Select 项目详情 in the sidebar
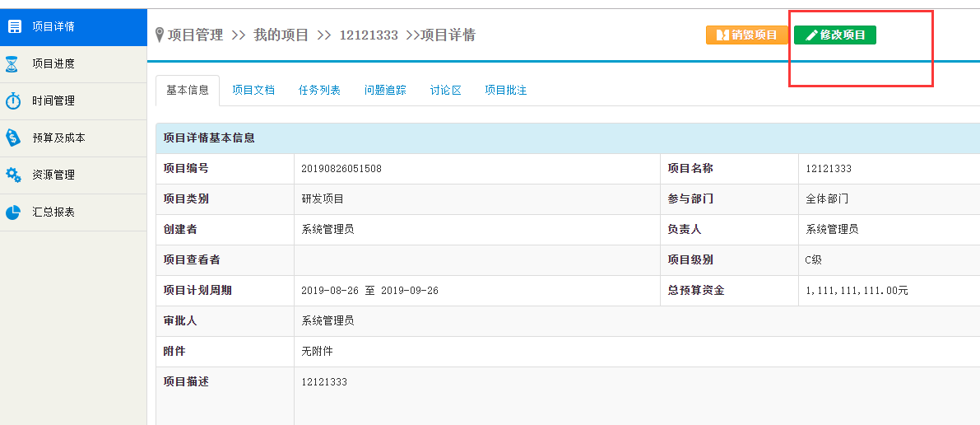This screenshot has width=980, height=425. [73, 27]
